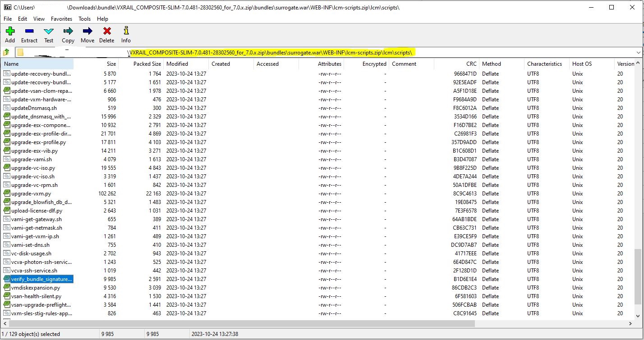Screen dimensions: 644x340
Task: Click the address bar path field
Action: coord(316,53)
